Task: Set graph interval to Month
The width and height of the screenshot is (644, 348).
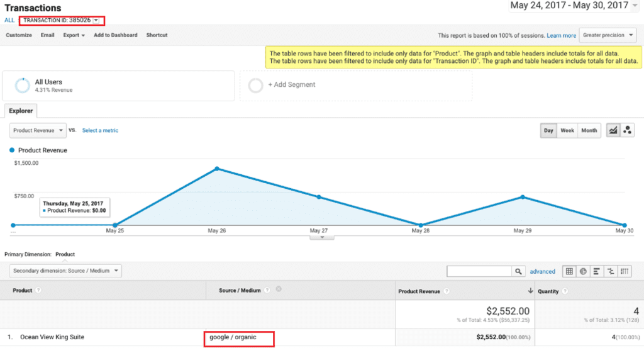Action: pyautogui.click(x=589, y=130)
